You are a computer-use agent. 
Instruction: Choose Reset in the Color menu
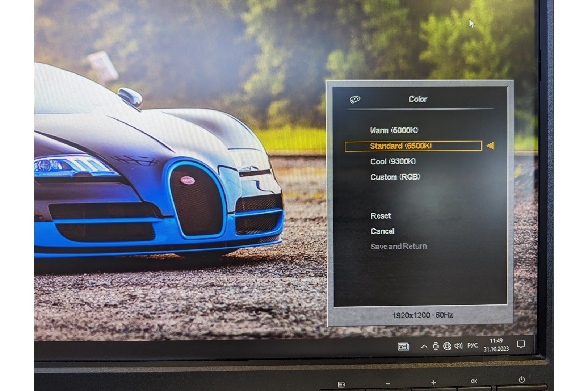pyautogui.click(x=381, y=216)
